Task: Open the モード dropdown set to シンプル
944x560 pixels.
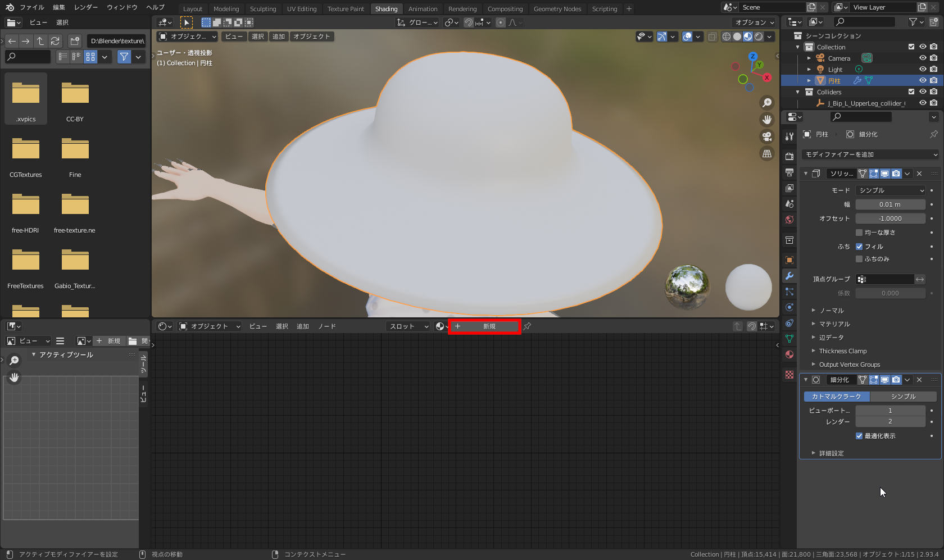Action: pyautogui.click(x=890, y=190)
